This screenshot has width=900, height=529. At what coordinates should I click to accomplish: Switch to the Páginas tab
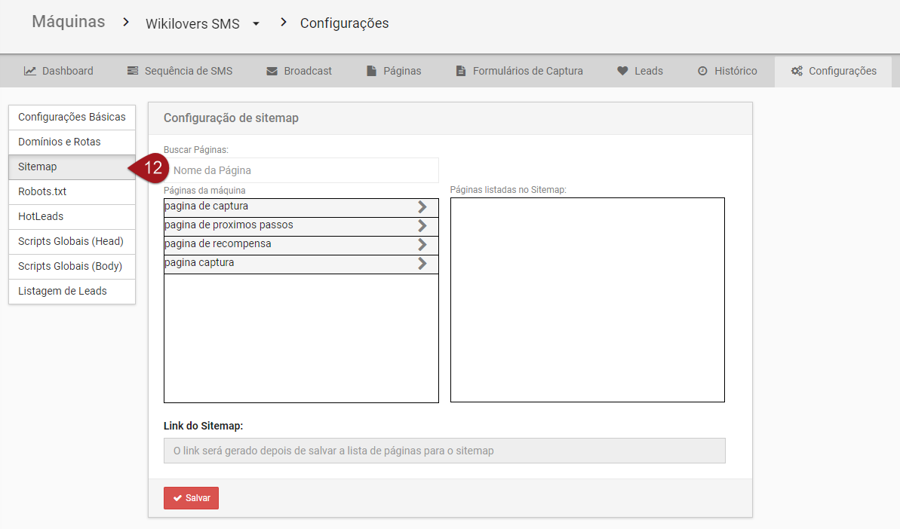pos(393,71)
